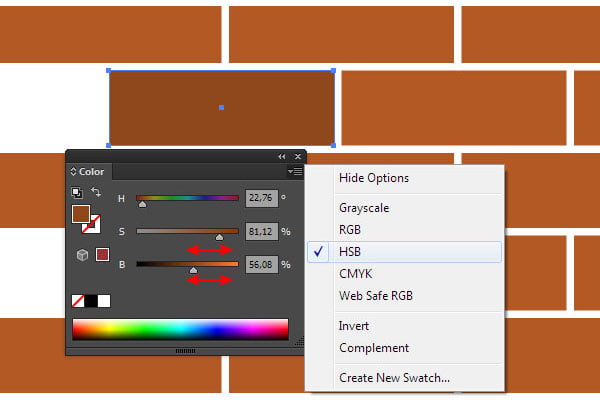The width and height of the screenshot is (600, 413).
Task: Close the Color panel
Action: coord(298,157)
